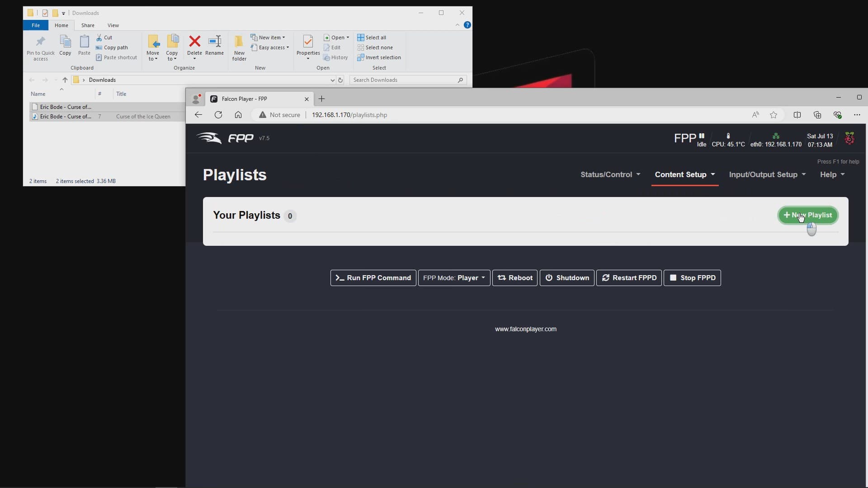
Task: Go to the browser home page
Action: (238, 115)
